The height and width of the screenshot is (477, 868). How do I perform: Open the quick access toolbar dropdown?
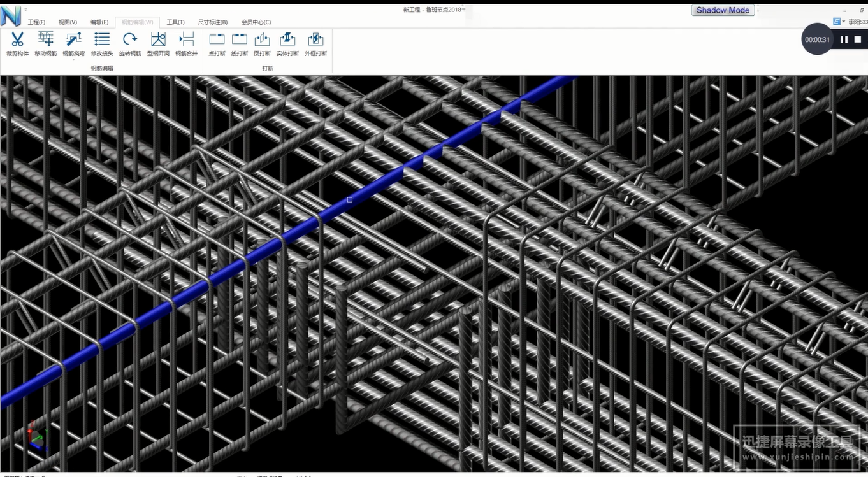pyautogui.click(x=25, y=10)
